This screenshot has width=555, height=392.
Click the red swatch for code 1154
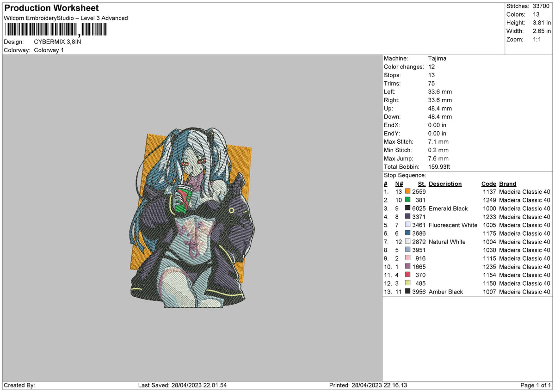point(407,275)
